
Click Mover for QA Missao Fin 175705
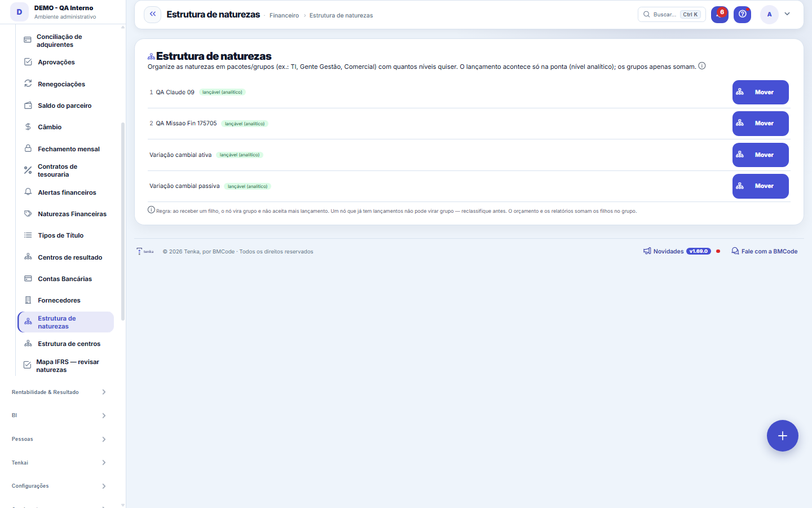[760, 123]
